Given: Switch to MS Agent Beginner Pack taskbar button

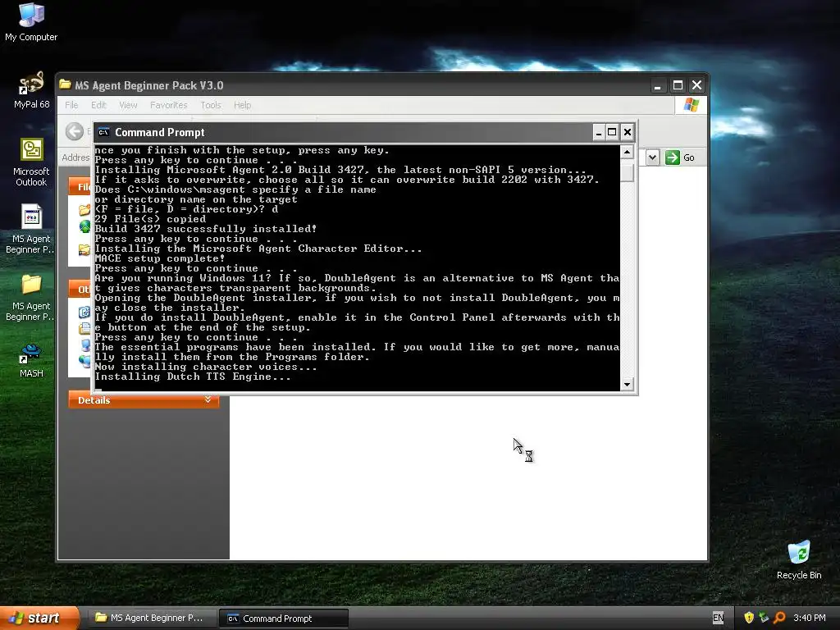Looking at the screenshot, I should (x=153, y=618).
